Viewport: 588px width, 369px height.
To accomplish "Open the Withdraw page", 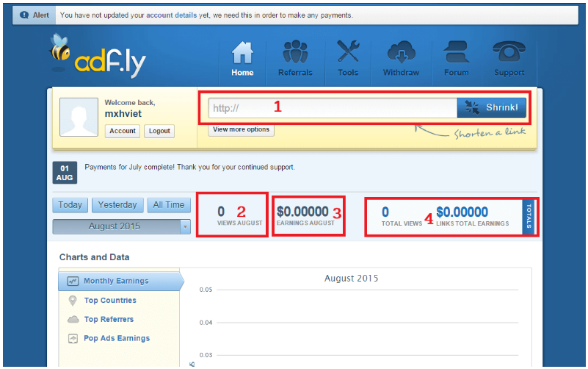I will tap(401, 59).
